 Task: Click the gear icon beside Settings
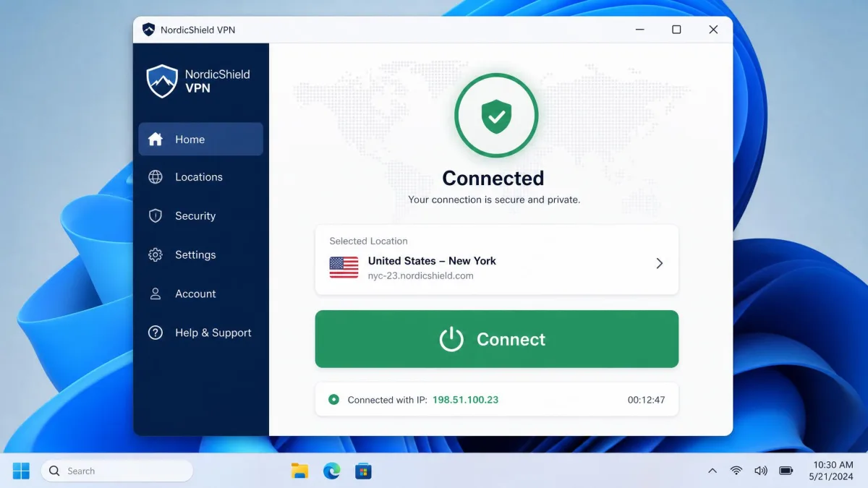(x=156, y=255)
